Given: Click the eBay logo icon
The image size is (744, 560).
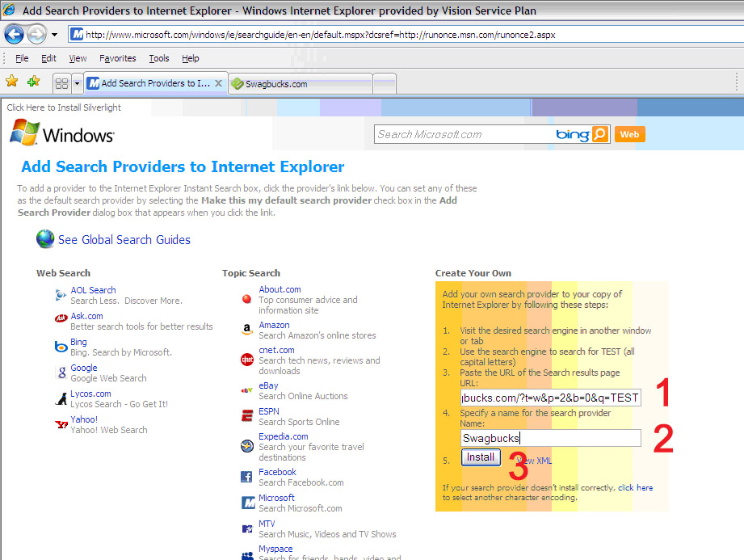Looking at the screenshot, I should [246, 390].
